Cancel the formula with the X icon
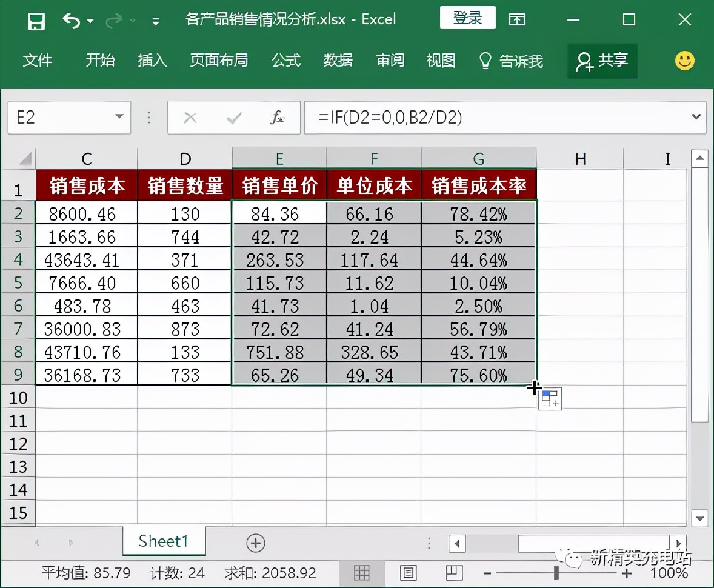This screenshot has width=714, height=588. (190, 118)
